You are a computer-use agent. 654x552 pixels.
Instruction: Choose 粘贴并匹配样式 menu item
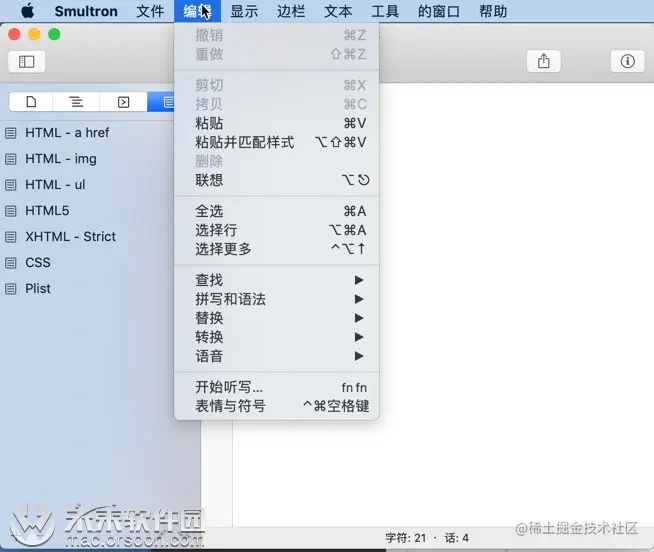[277, 142]
